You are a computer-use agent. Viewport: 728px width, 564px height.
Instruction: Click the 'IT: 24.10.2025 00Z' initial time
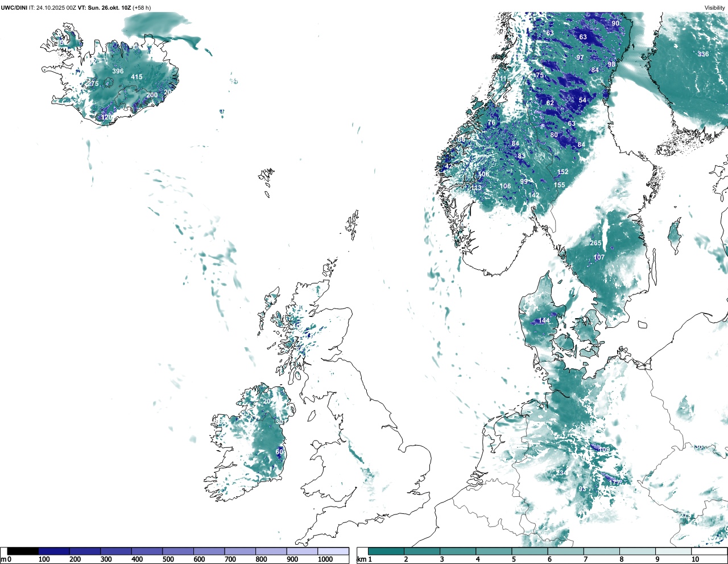(52, 8)
